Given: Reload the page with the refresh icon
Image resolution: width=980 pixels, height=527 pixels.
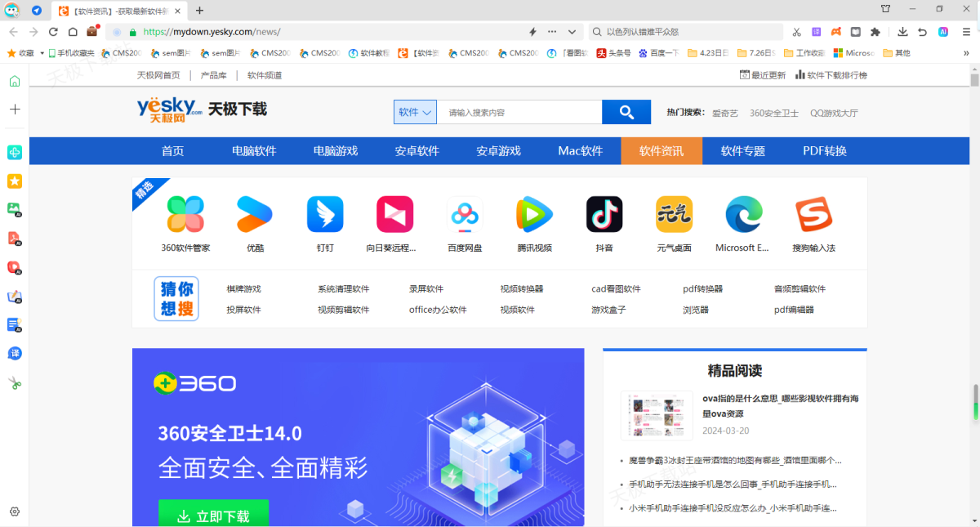Looking at the screenshot, I should [x=53, y=32].
